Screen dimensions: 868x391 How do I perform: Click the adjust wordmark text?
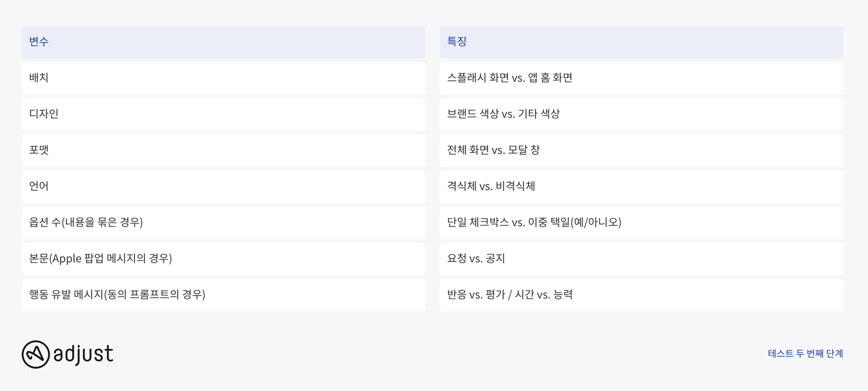[83, 354]
